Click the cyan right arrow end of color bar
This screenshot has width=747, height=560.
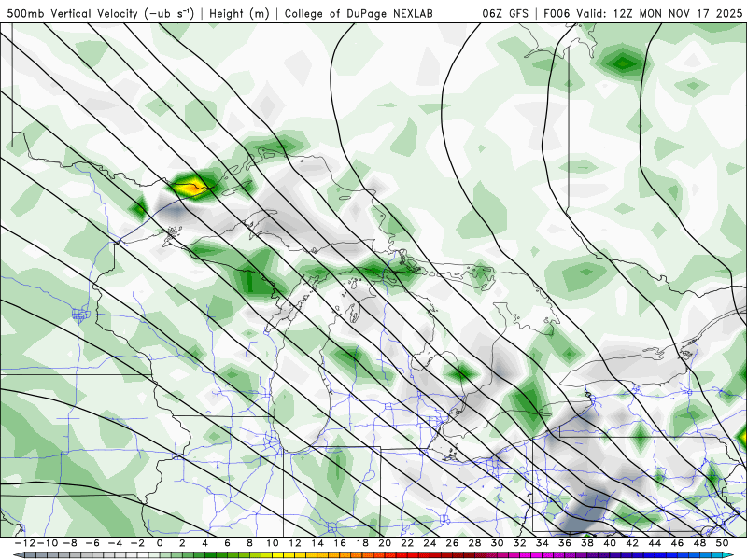[x=729, y=555]
